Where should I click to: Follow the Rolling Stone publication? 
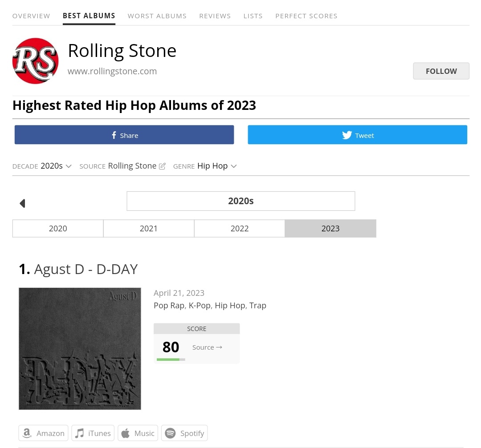pos(441,71)
